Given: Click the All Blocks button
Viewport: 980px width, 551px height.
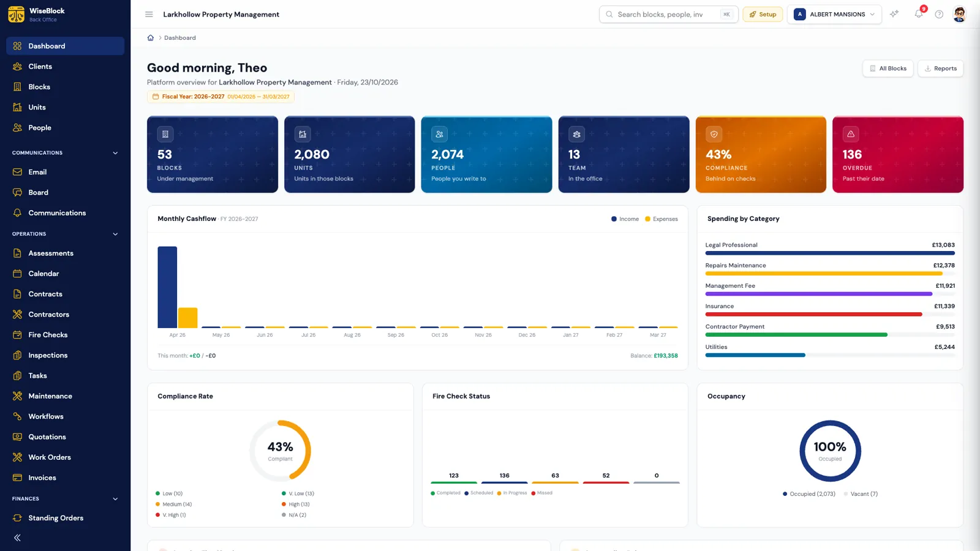Looking at the screenshot, I should pos(888,69).
